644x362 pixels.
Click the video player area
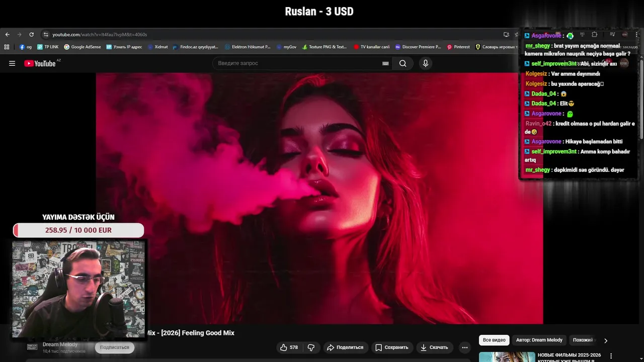(319, 199)
